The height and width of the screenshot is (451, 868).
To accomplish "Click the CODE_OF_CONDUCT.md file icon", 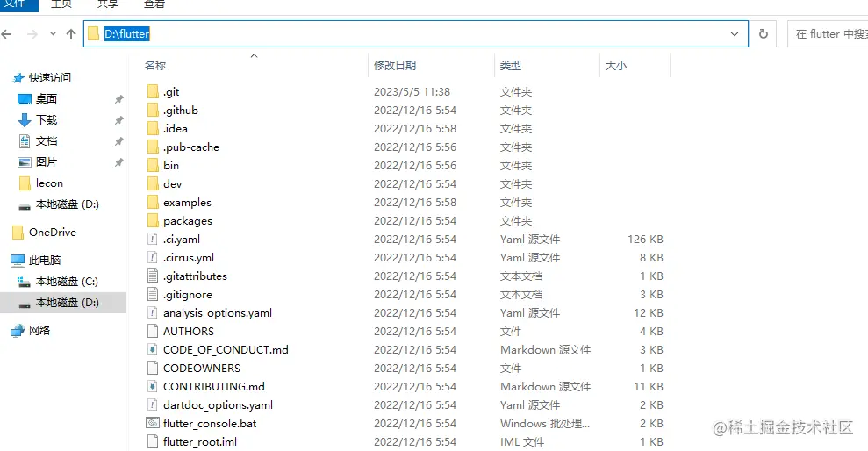I will click(153, 350).
